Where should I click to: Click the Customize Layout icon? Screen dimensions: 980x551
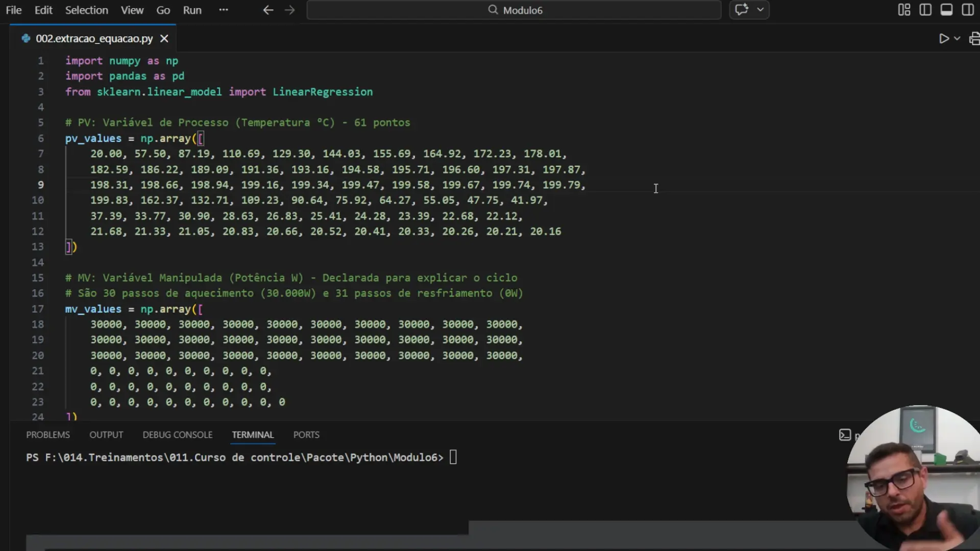pos(904,10)
